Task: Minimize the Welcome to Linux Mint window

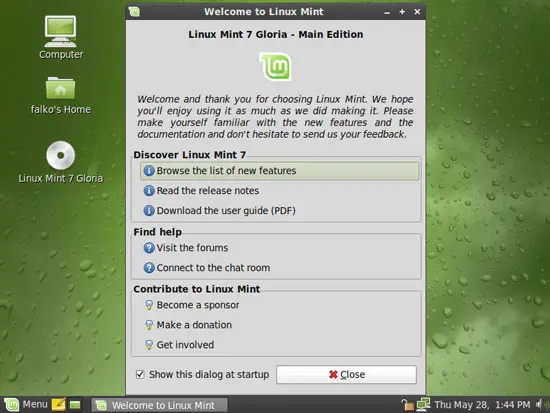Action: [x=387, y=12]
